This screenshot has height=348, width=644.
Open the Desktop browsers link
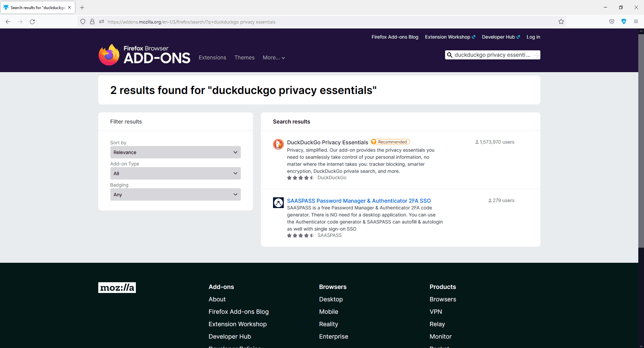331,299
